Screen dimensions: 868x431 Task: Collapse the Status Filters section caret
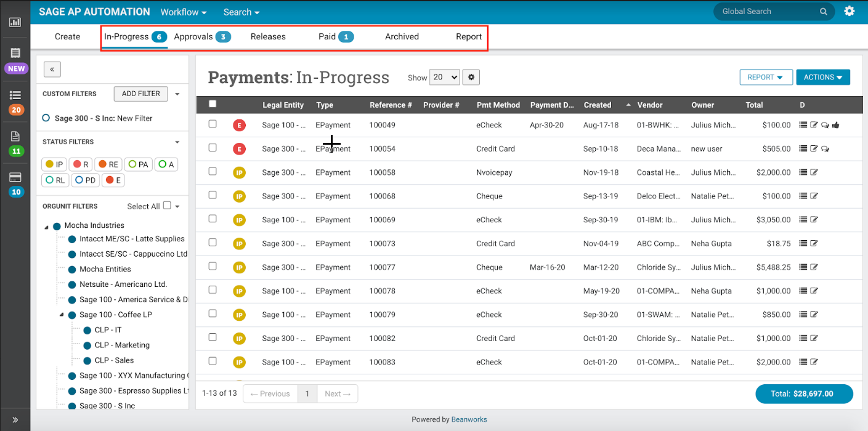click(x=177, y=142)
